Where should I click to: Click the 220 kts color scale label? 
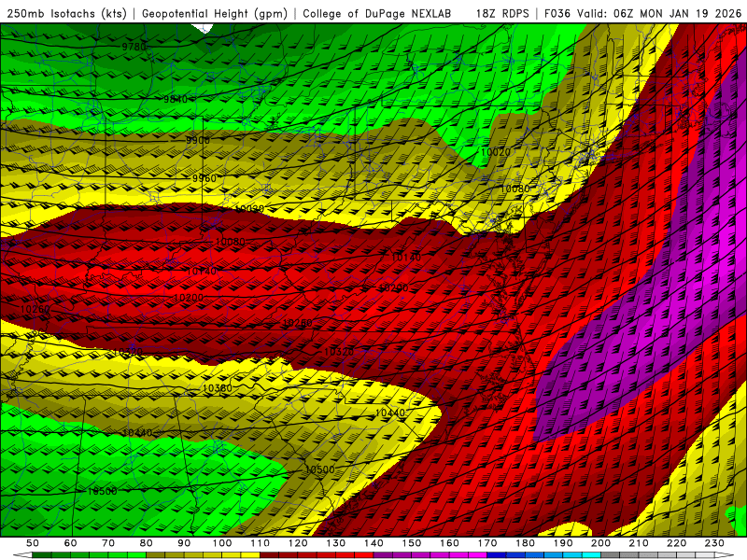pos(676,543)
